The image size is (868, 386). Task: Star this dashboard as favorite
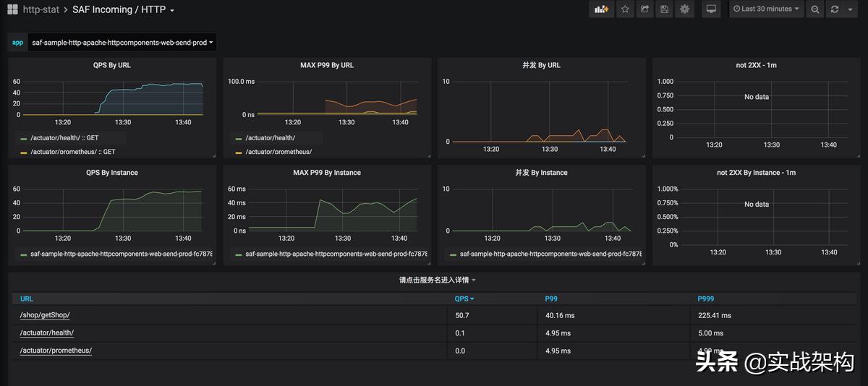click(x=625, y=9)
